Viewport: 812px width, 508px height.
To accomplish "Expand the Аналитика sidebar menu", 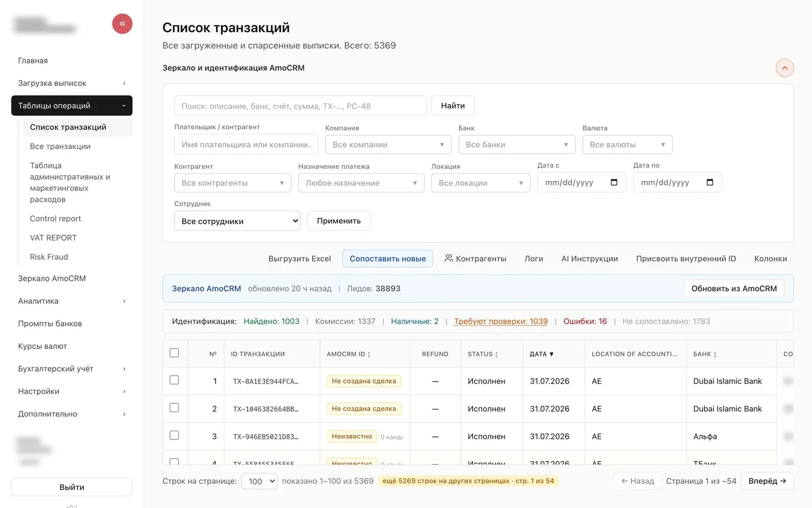I will pos(72,301).
